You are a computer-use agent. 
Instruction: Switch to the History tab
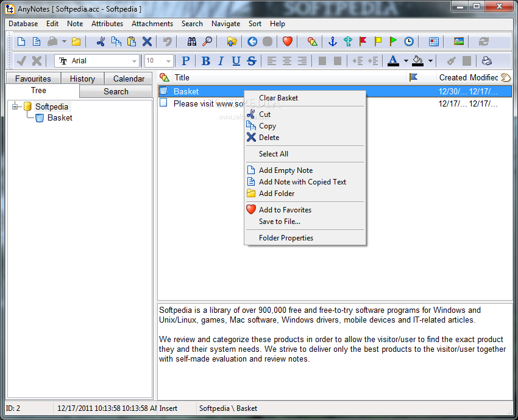82,79
